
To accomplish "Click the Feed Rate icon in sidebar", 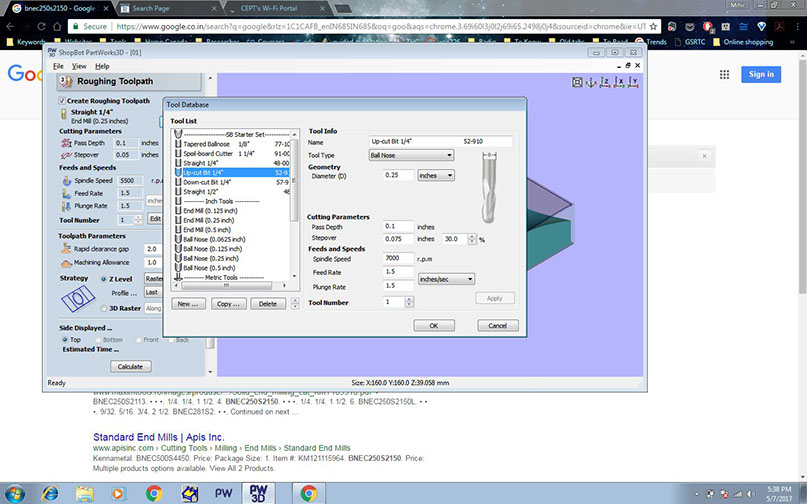I will [x=66, y=194].
